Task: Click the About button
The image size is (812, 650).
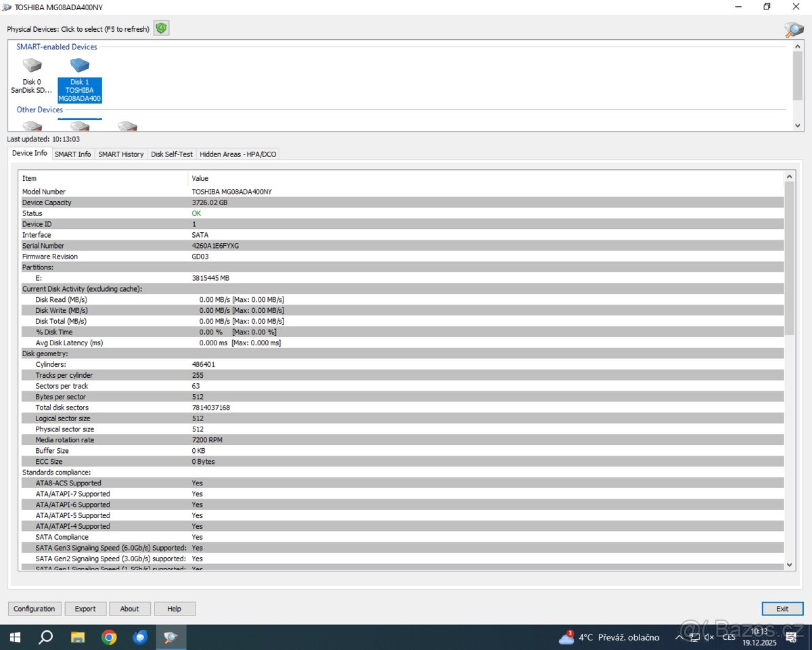Action: point(130,609)
